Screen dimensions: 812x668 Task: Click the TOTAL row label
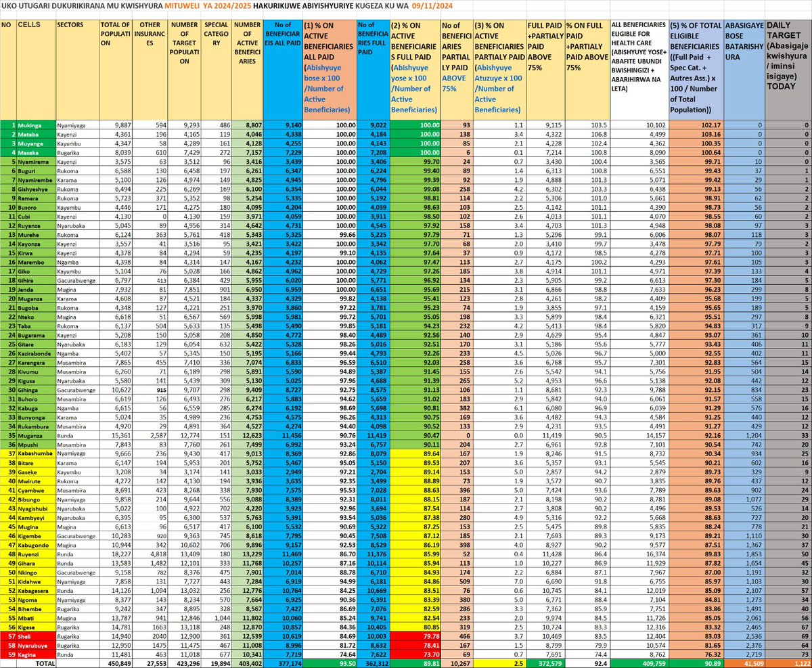pyautogui.click(x=46, y=664)
